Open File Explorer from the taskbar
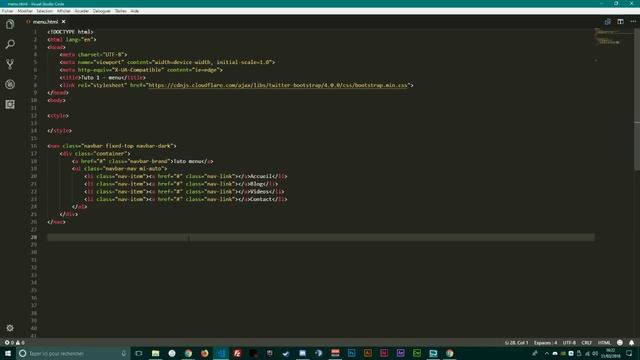Viewport: 640px width, 360px height. tap(155, 353)
